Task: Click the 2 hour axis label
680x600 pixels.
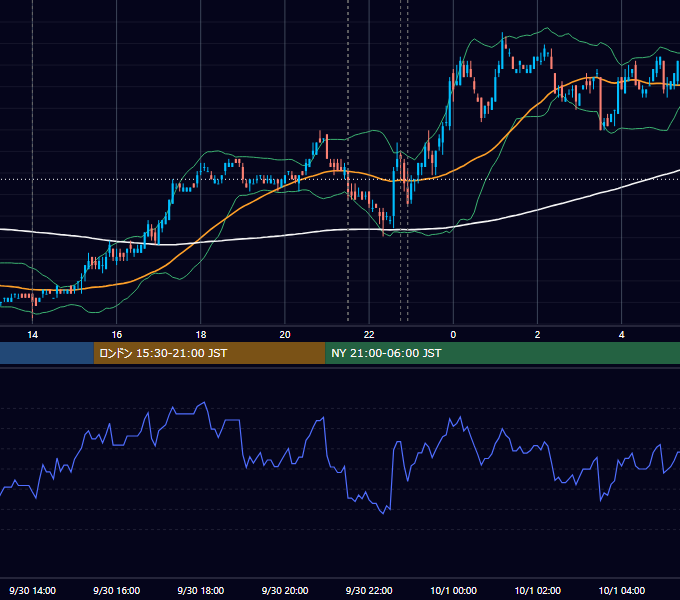Action: click(537, 335)
